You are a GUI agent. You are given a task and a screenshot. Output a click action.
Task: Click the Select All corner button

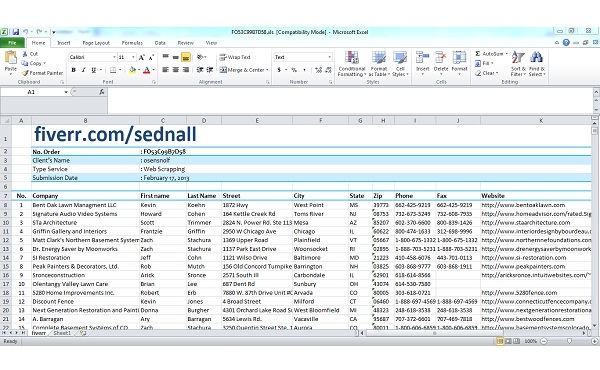[x=5, y=121]
